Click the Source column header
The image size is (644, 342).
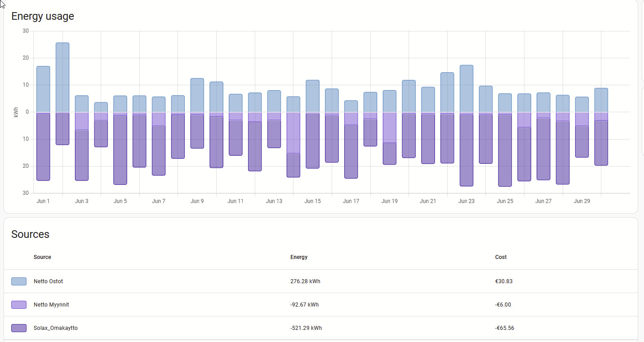coord(42,257)
